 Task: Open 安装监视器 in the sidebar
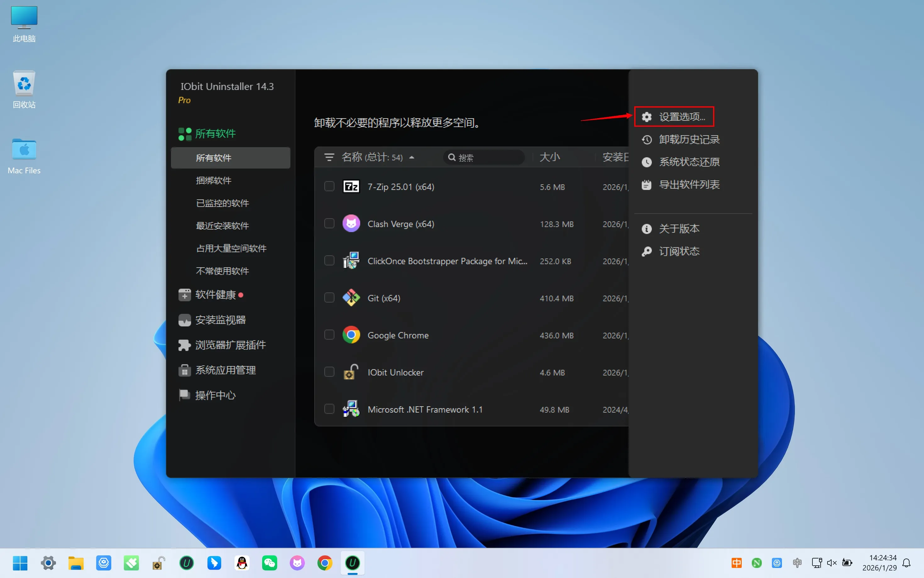click(220, 320)
